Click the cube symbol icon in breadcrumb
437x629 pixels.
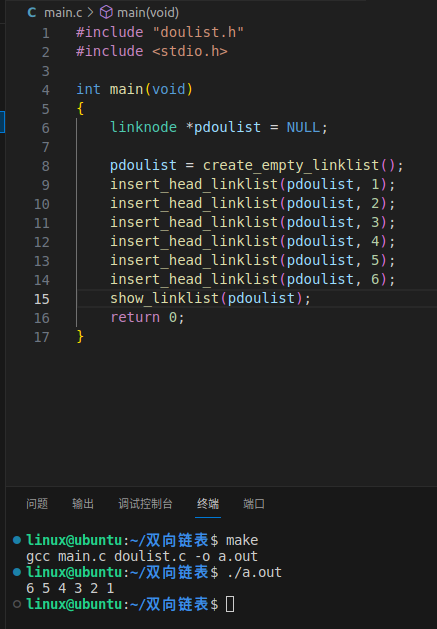tap(106, 12)
